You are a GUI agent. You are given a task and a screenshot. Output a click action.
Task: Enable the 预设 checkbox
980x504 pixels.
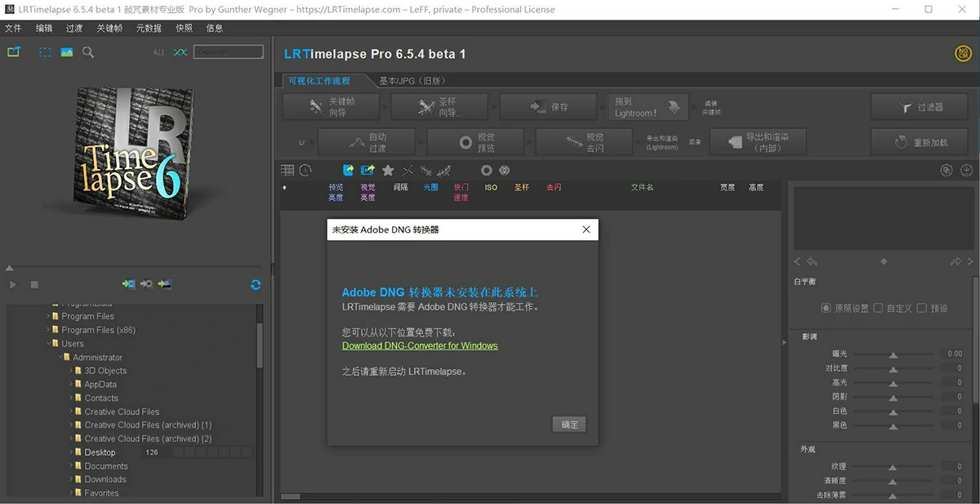coord(922,308)
